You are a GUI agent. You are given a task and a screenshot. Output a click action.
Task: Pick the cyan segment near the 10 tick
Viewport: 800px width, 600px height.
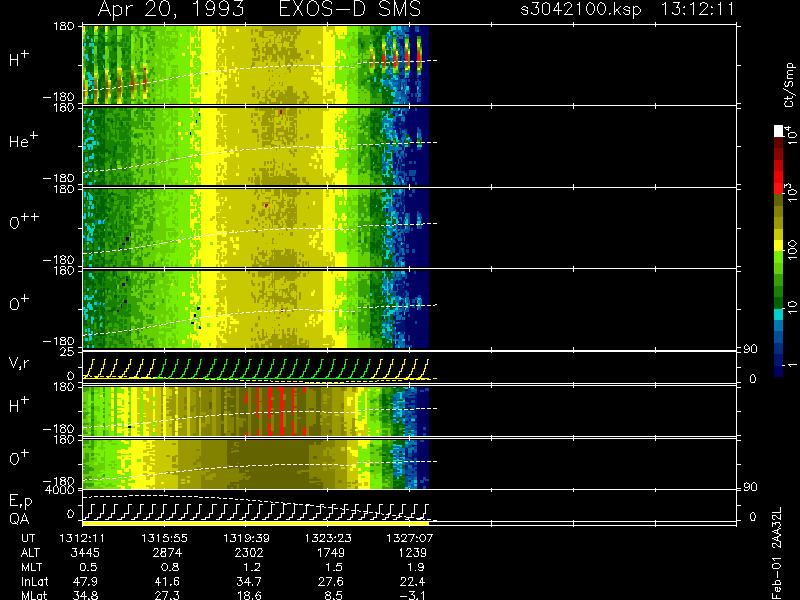[779, 314]
